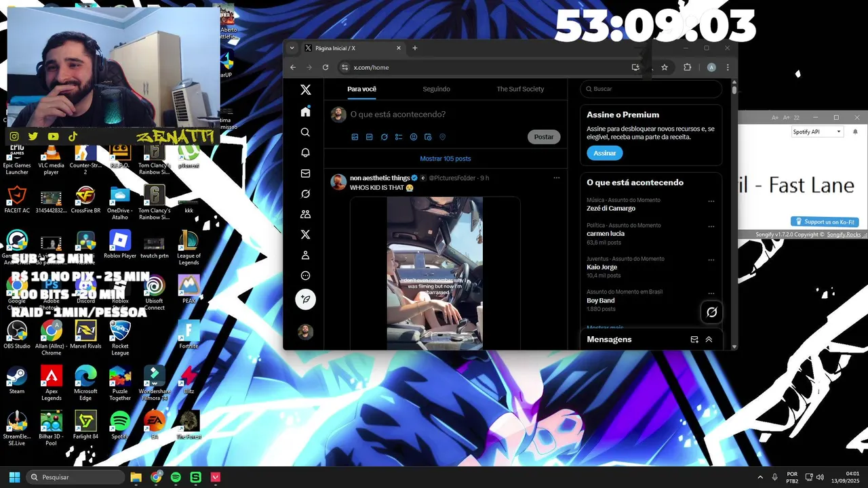Show hidden system tray icons chevron
868x488 pixels.
pos(760,477)
